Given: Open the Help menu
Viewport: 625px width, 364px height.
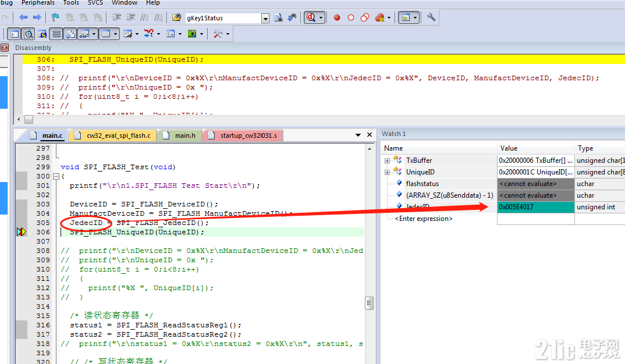Looking at the screenshot, I should click(152, 3).
